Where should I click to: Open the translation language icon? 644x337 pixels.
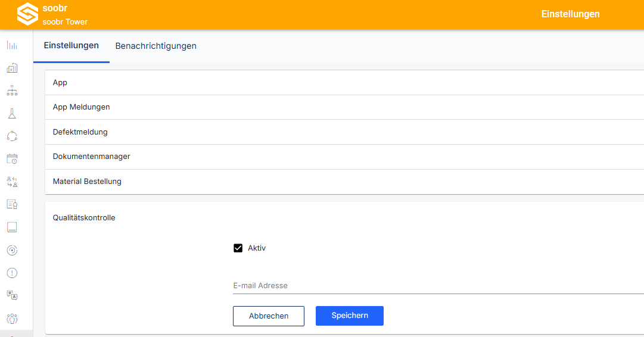pyautogui.click(x=12, y=295)
